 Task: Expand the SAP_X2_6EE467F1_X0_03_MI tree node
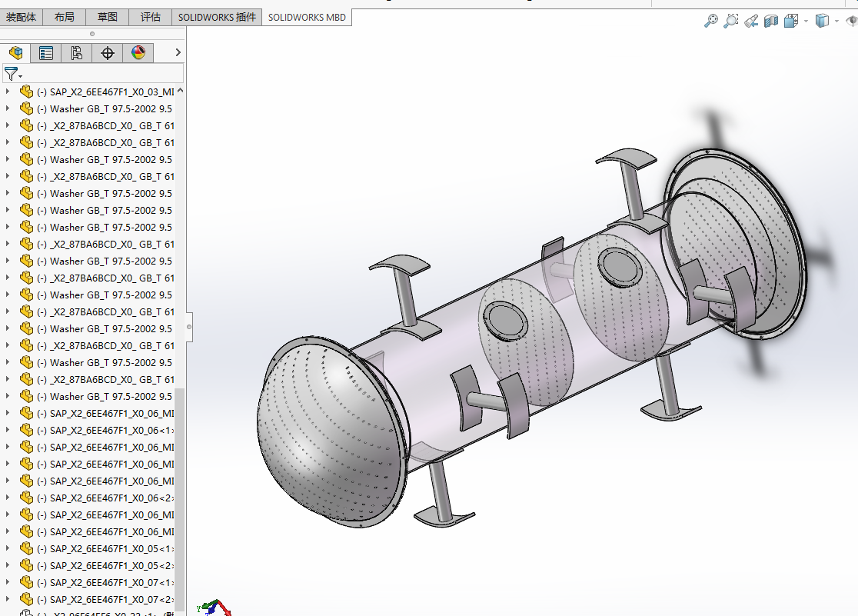(7, 92)
